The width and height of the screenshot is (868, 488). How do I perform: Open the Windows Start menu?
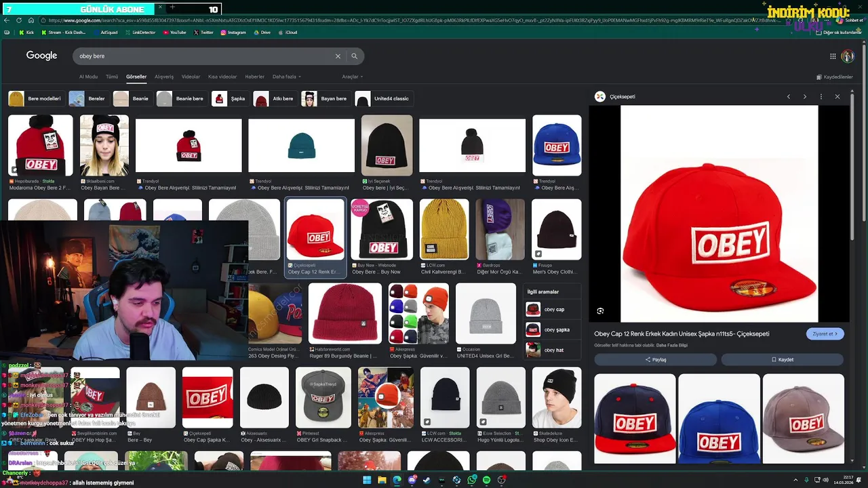[367, 480]
